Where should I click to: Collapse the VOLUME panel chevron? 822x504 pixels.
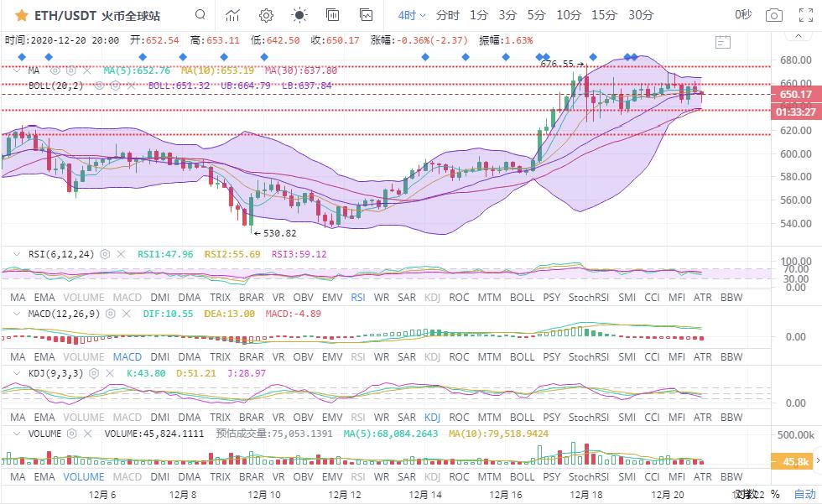17,434
